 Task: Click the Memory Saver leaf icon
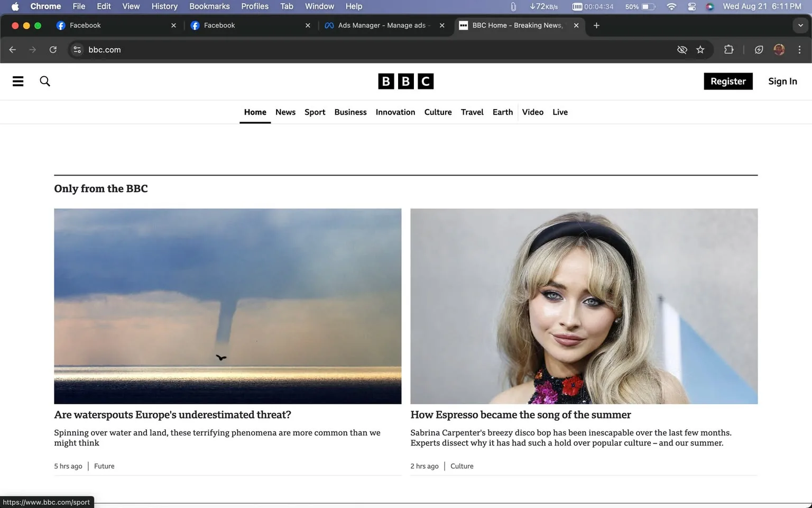point(759,49)
